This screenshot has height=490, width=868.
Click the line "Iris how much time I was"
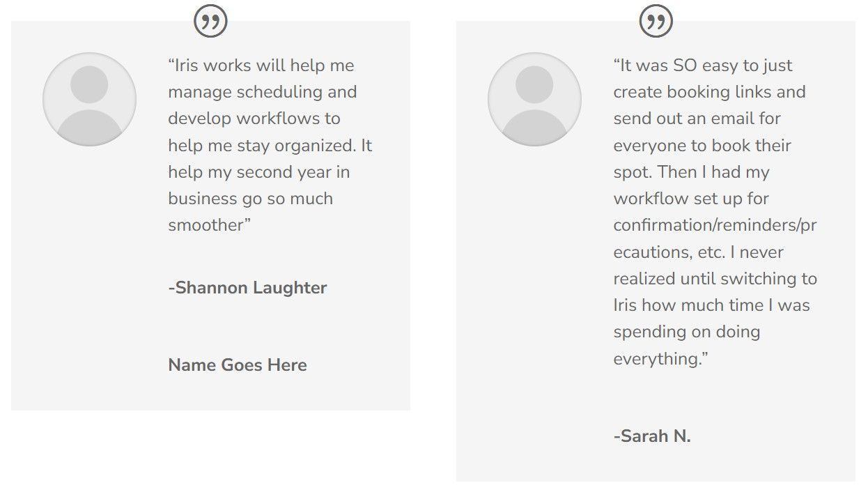(x=712, y=305)
